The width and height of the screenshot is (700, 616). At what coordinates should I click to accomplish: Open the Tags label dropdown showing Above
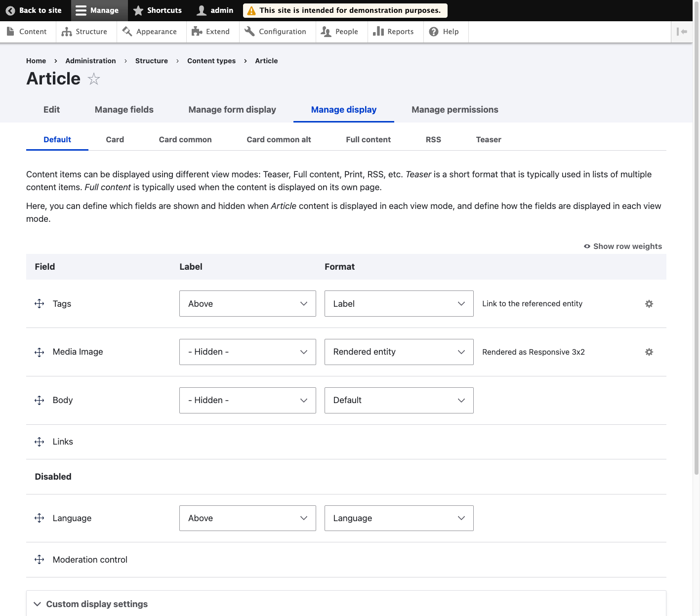click(x=247, y=303)
